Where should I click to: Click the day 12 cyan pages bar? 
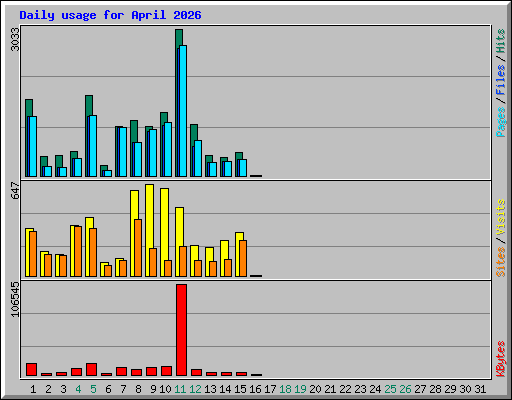pyautogui.click(x=198, y=159)
